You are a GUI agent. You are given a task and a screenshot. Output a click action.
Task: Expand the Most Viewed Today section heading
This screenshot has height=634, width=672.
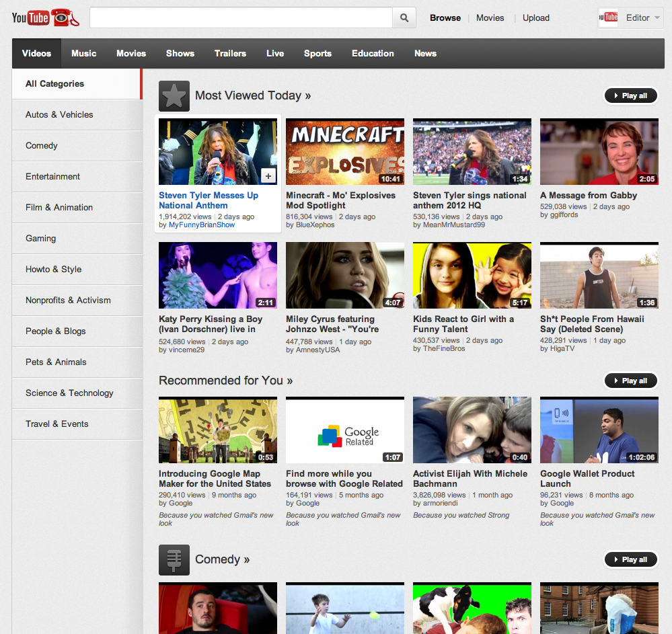click(x=253, y=95)
